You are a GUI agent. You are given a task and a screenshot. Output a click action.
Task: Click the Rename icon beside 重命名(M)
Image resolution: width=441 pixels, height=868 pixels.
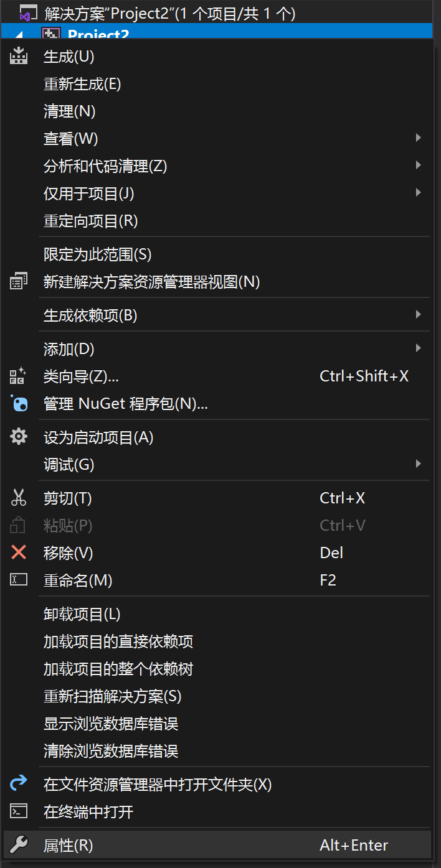click(x=19, y=579)
